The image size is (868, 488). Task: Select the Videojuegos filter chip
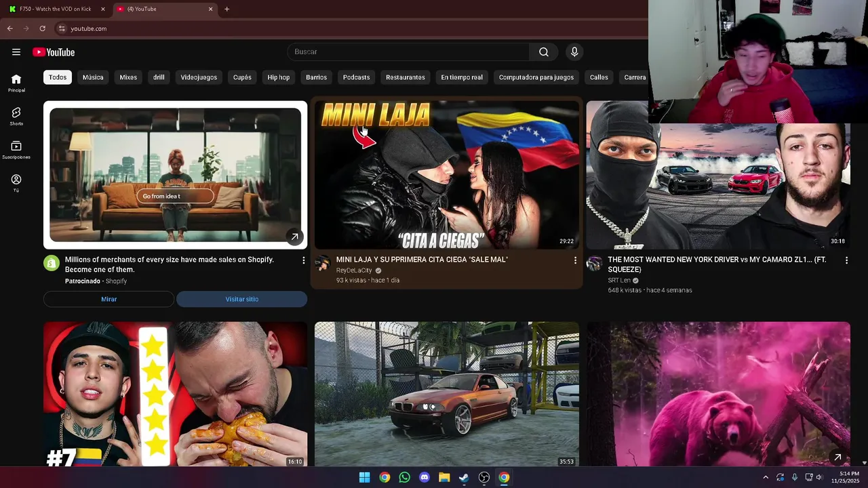coord(199,77)
